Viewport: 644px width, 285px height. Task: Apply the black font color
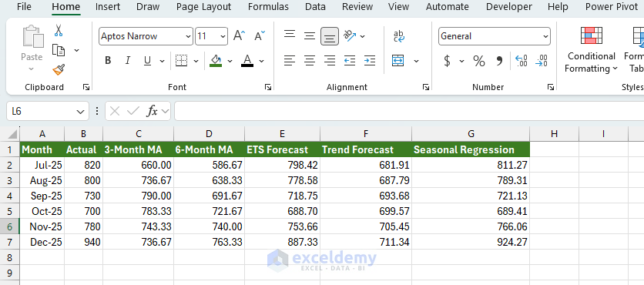click(247, 61)
